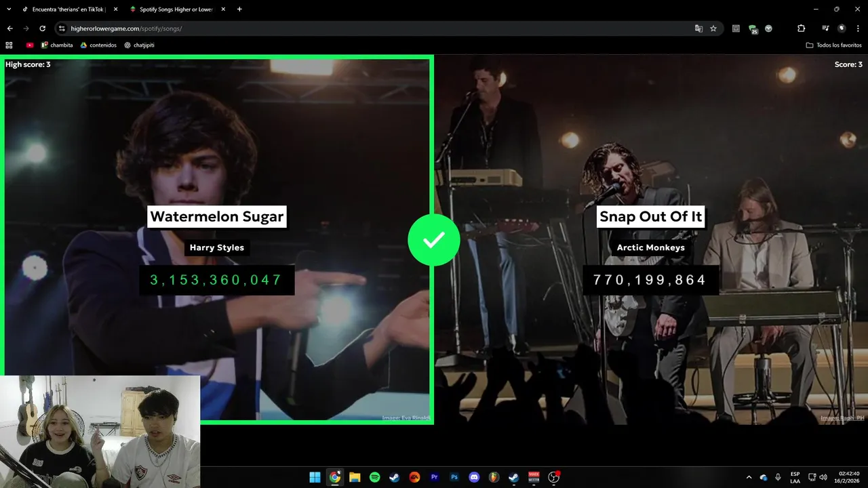
Task: Click the 3,153,360,047 stream count
Action: tap(216, 280)
